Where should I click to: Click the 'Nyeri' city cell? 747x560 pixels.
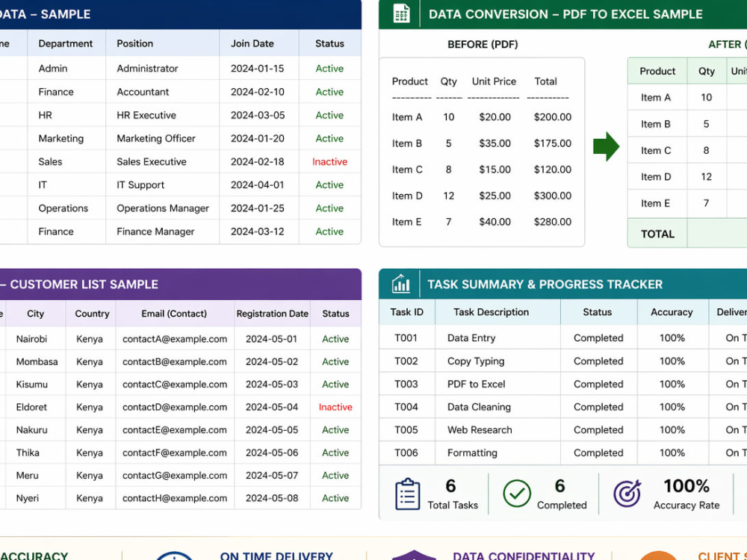(27, 498)
